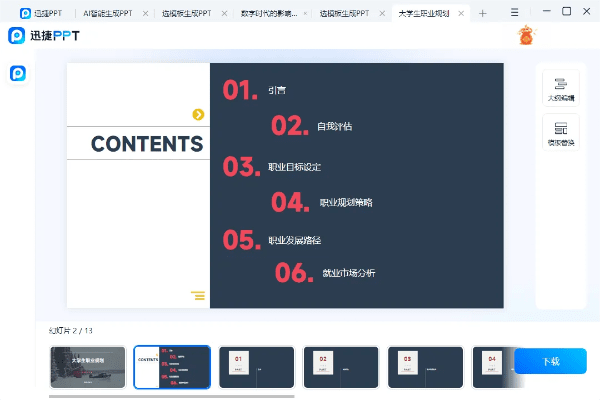Open the left sidebar home icon
600x400 pixels.
click(x=18, y=73)
